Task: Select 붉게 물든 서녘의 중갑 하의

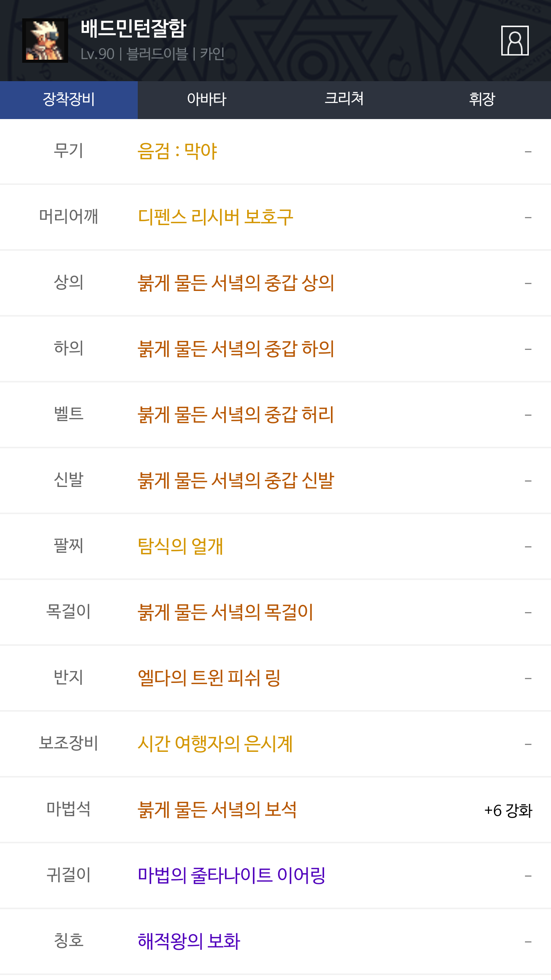Action: pyautogui.click(x=236, y=349)
